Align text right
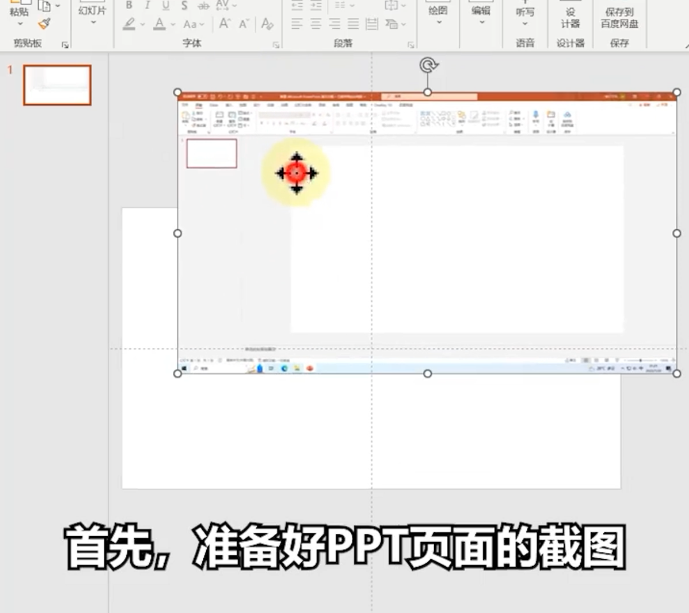 (x=335, y=24)
